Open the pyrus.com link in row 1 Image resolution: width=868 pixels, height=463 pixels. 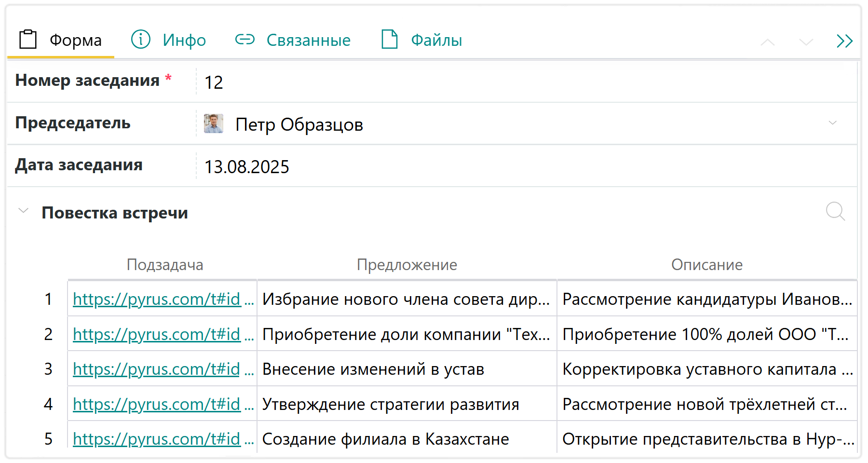click(x=157, y=300)
